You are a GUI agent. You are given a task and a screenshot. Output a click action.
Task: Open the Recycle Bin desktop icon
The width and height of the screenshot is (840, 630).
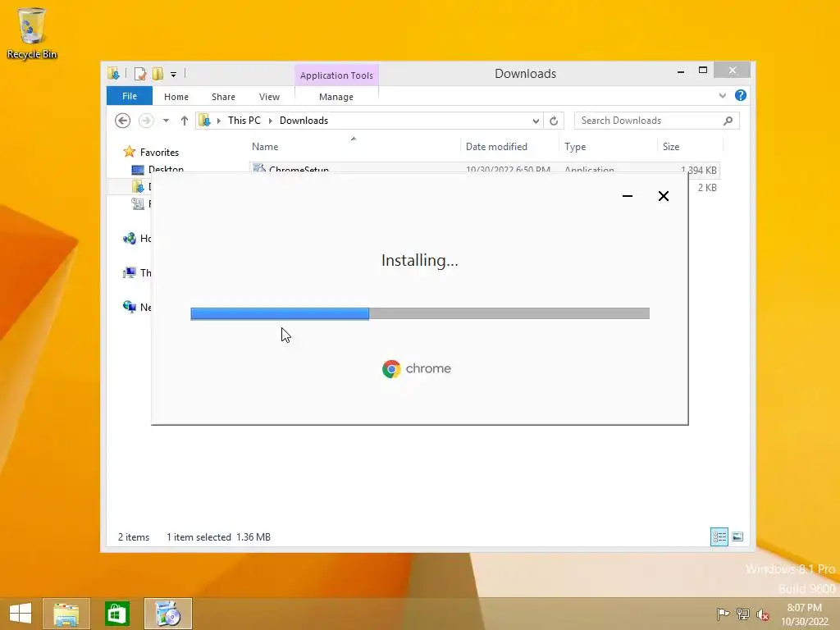coord(32,33)
